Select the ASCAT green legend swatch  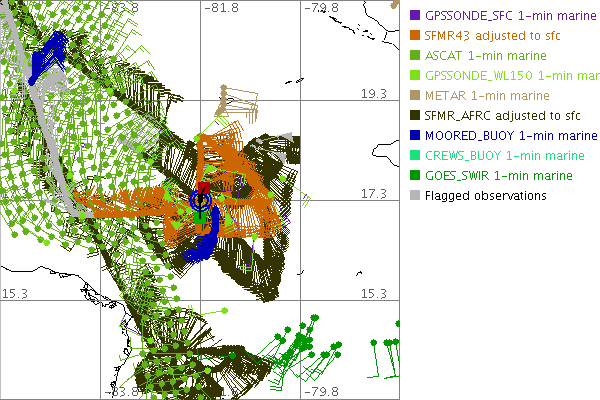[x=415, y=56]
